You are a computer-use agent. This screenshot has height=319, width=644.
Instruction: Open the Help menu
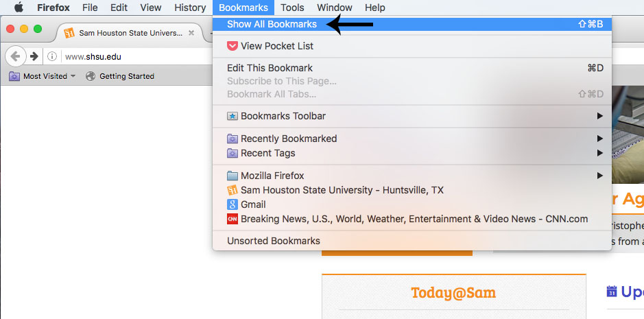[375, 8]
